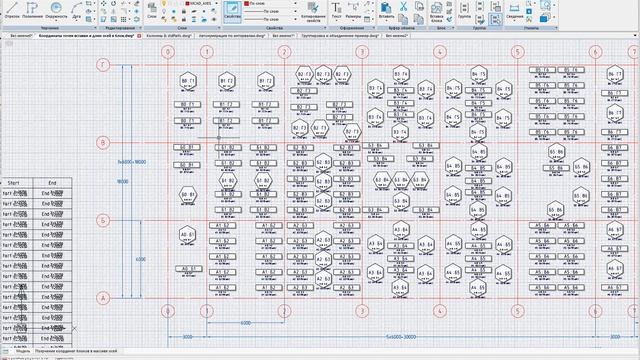Select the Окружность circle tool
640x360 pixels.
coord(56,10)
